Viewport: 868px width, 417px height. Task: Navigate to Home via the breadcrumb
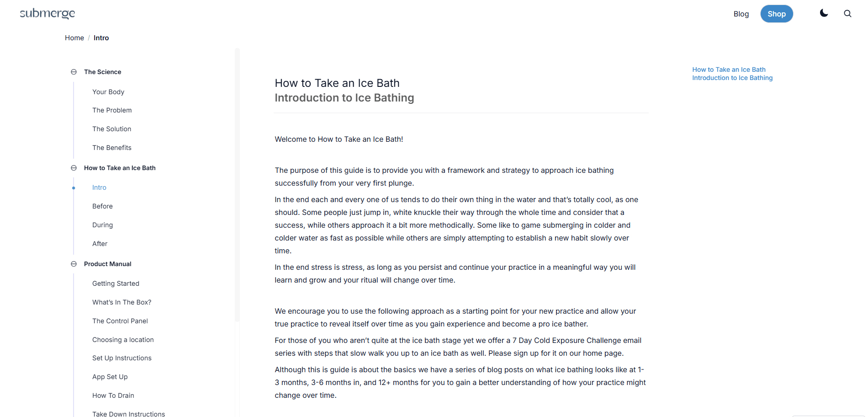coord(74,37)
